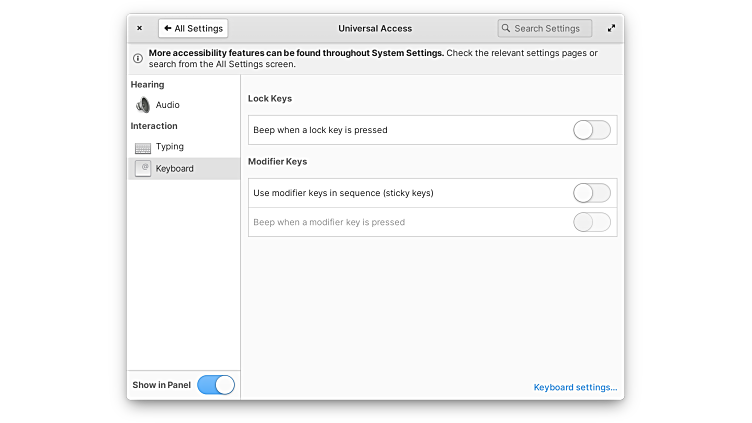
Task: Close the Universal Access window
Action: point(139,29)
